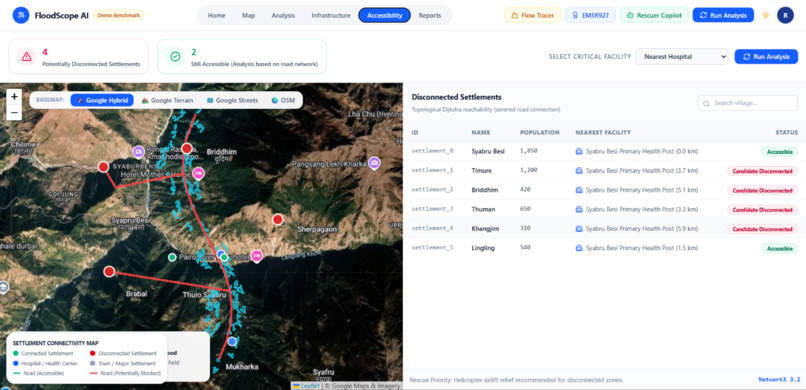806x390 pixels.
Task: Click the STATUS column header
Action: pos(786,133)
